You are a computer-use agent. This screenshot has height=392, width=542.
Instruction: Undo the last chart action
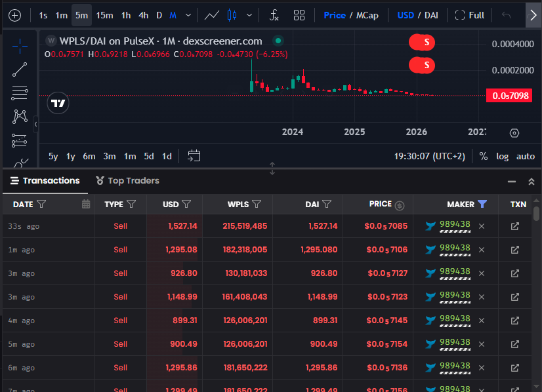pos(506,15)
